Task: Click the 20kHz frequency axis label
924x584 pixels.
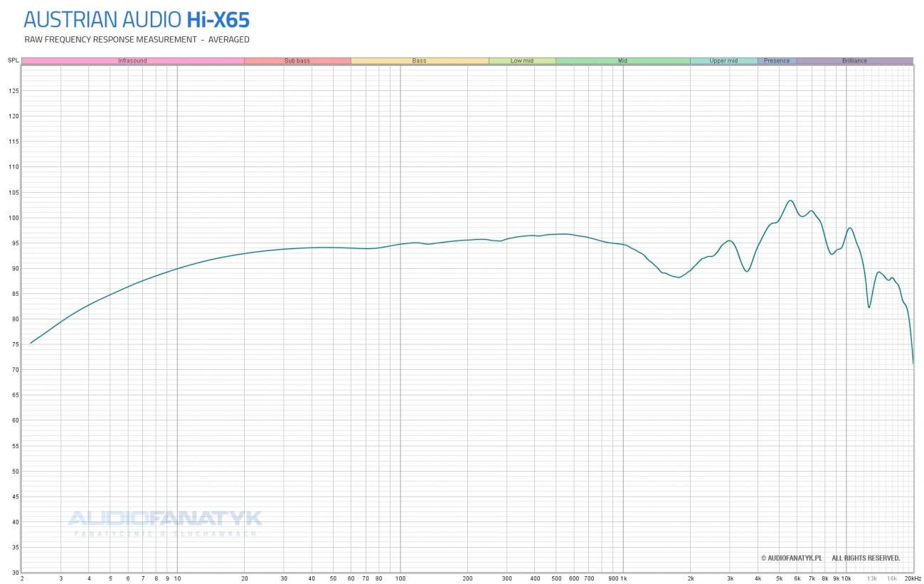Action: [913, 579]
